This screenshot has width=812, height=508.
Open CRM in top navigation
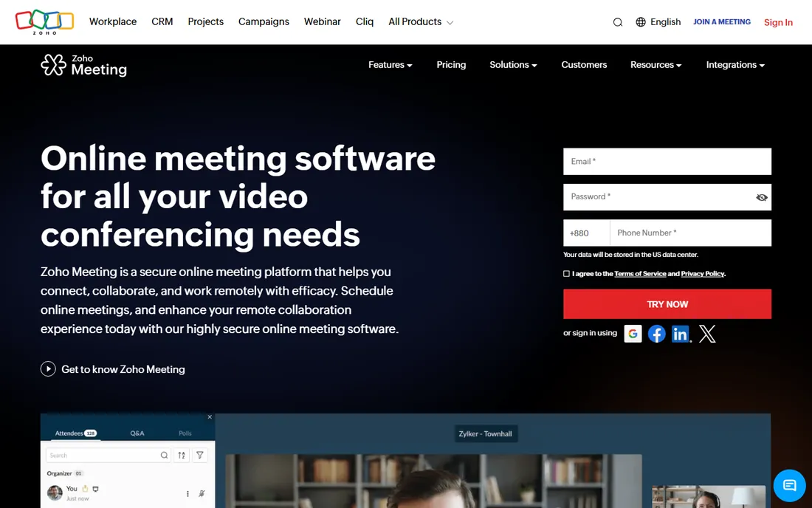click(162, 21)
